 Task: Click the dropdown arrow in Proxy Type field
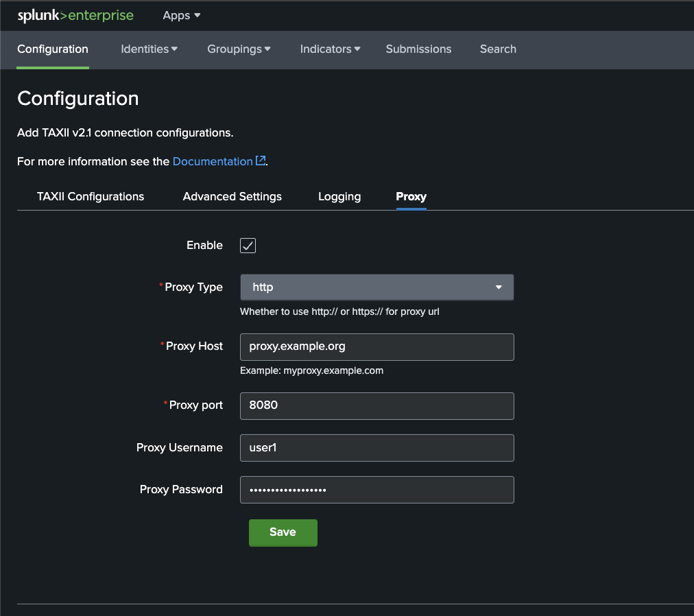coord(499,287)
